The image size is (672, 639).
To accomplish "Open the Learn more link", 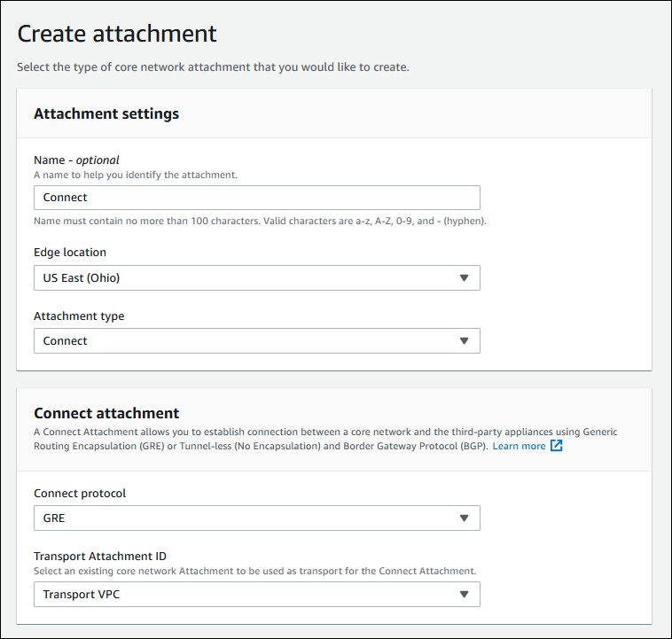I will (519, 446).
